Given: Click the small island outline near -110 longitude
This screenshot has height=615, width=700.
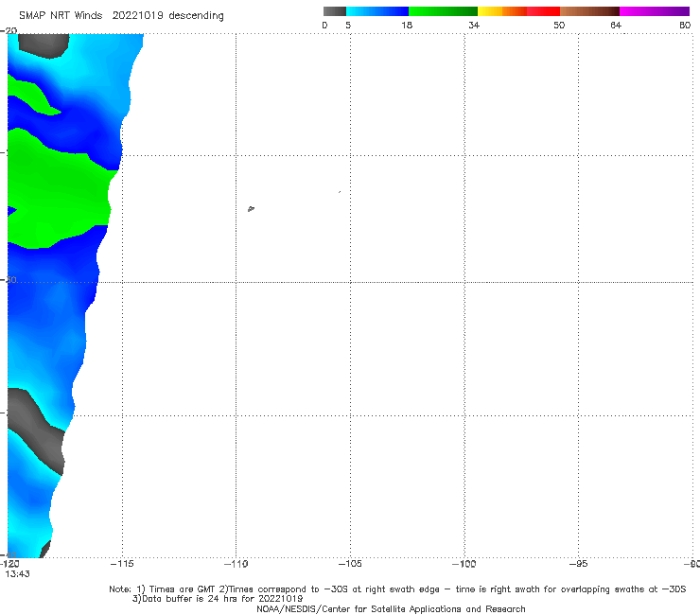Looking at the screenshot, I should point(251,208).
